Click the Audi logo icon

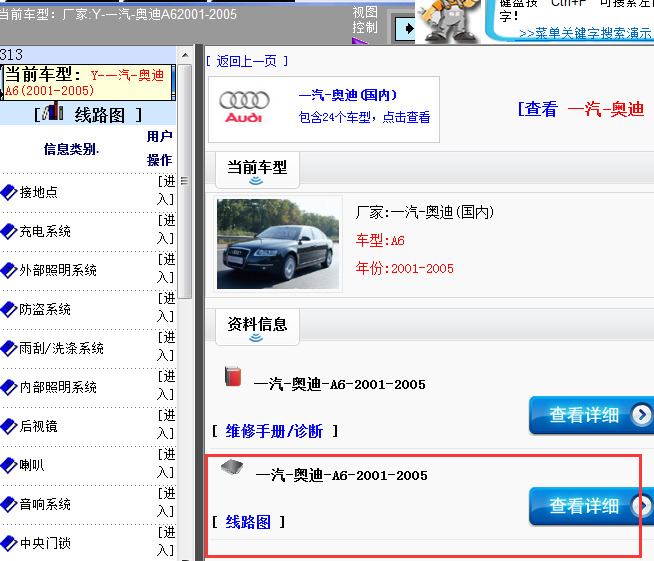(x=244, y=107)
